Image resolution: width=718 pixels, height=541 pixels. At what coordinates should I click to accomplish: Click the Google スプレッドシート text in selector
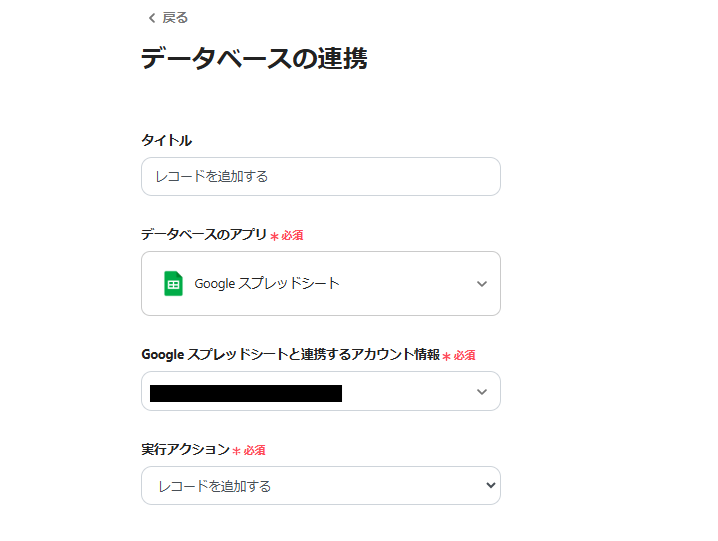pos(267,283)
